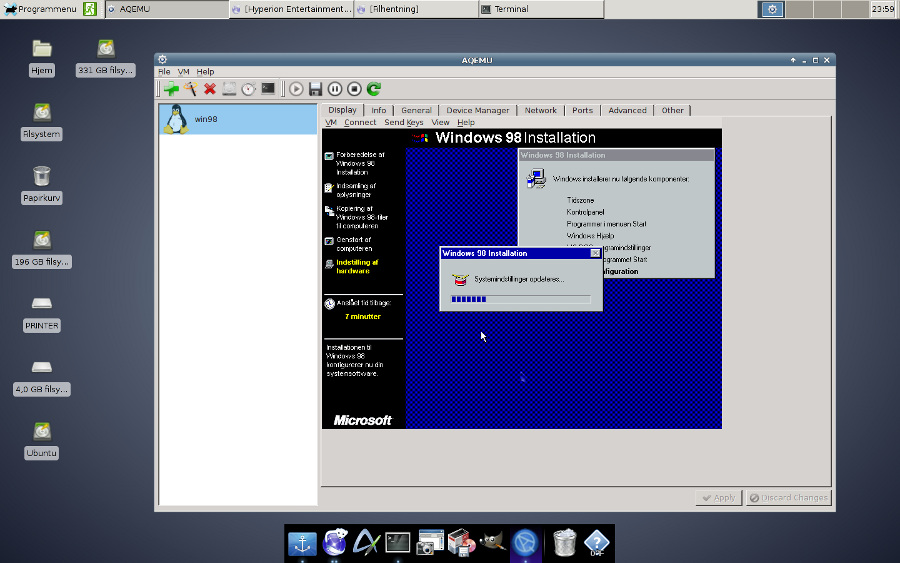The width and height of the screenshot is (900, 563).
Task: Open the screenshot tool in the dock
Action: click(x=430, y=543)
